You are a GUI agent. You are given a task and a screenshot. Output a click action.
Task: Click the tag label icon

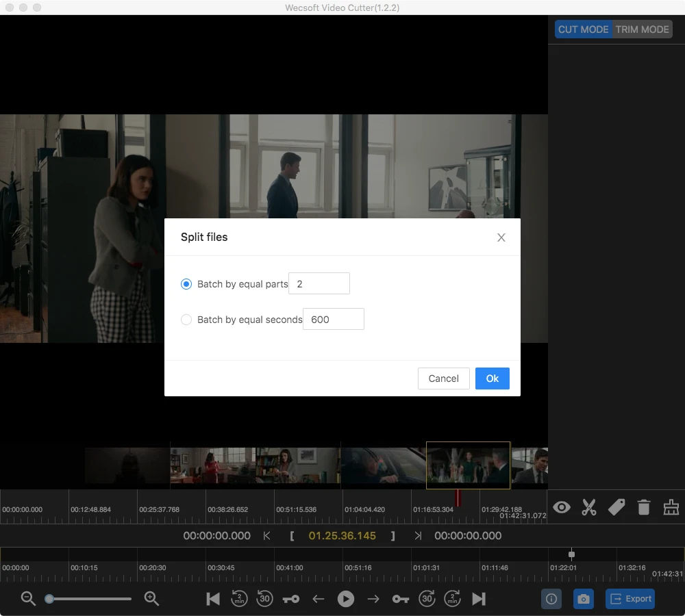(x=616, y=507)
